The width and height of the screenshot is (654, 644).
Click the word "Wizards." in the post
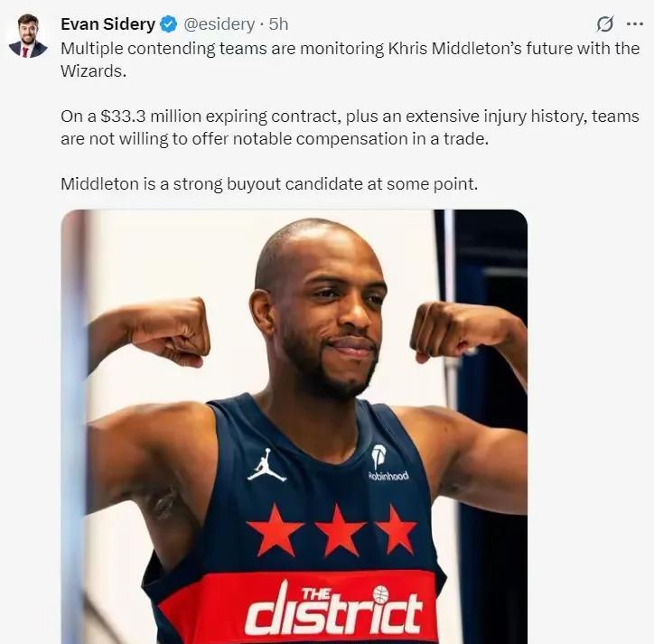pyautogui.click(x=93, y=71)
